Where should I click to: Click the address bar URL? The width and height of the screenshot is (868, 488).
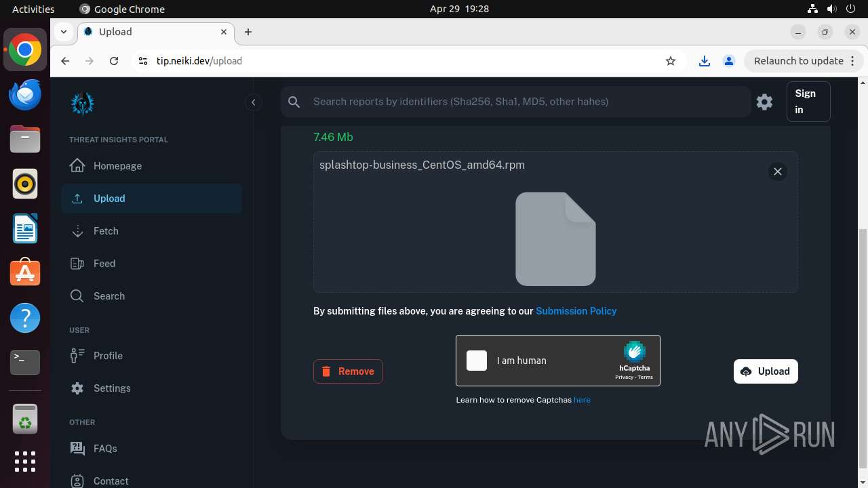(x=199, y=61)
